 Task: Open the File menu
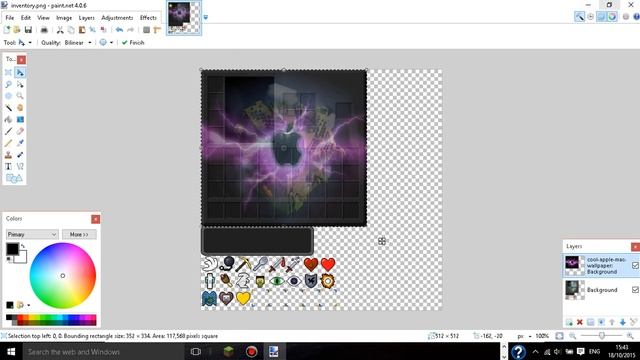click(10, 18)
